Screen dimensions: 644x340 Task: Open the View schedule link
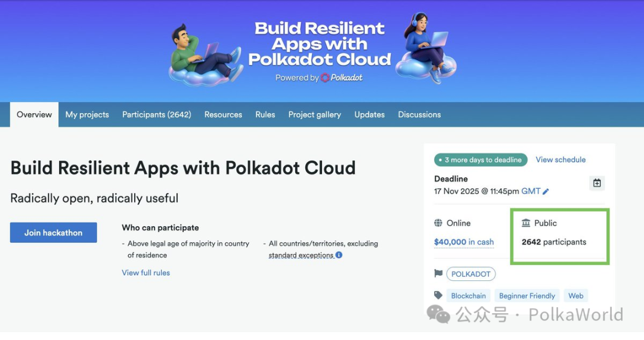(561, 160)
